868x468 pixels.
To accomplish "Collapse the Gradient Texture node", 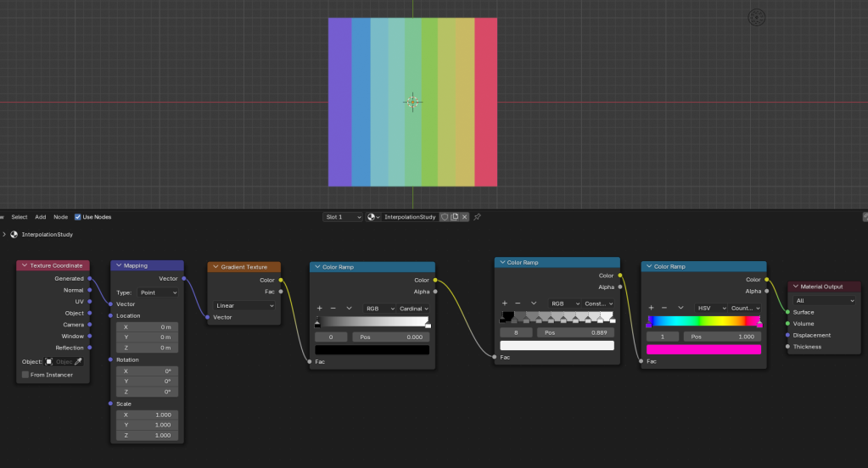I will coord(215,267).
